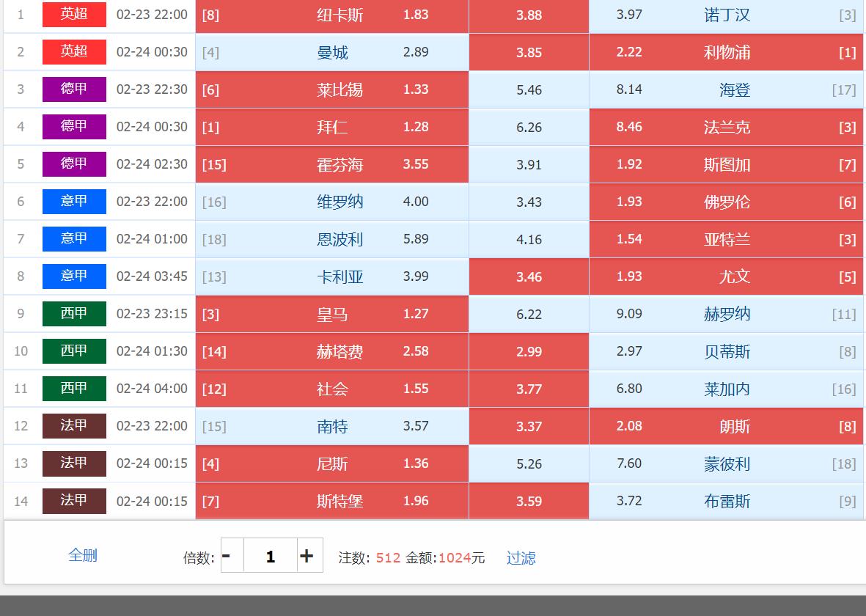Image resolution: width=866 pixels, height=616 pixels.
Task: Click the 法甲 tag on the 南特 row
Action: (x=74, y=425)
